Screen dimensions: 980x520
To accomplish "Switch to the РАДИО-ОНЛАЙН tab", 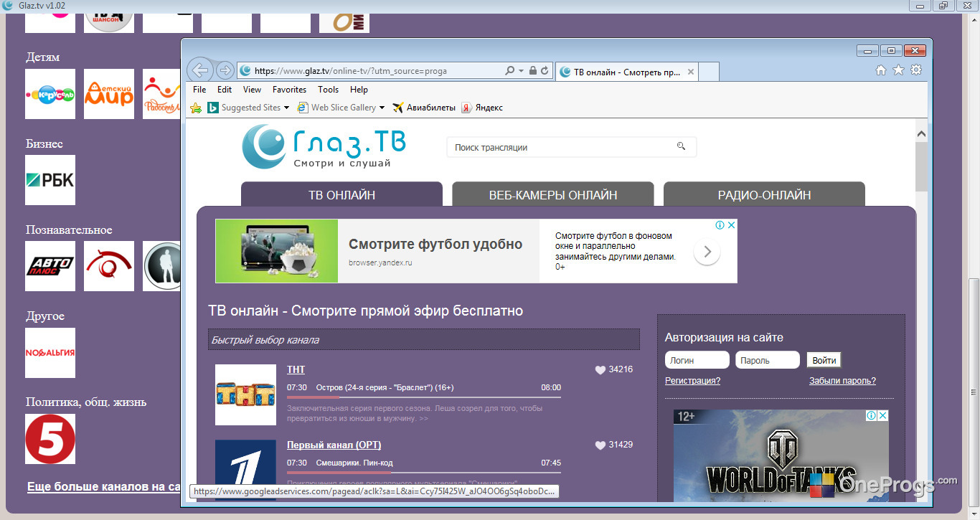I will 764,195.
